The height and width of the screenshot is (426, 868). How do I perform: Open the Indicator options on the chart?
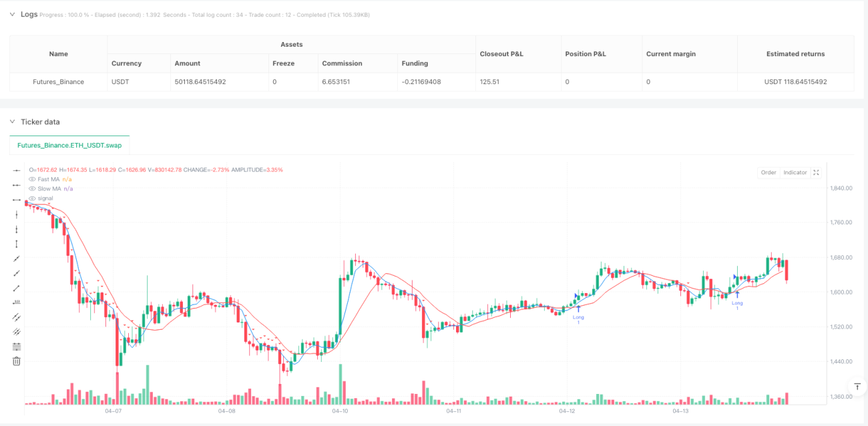tap(795, 172)
